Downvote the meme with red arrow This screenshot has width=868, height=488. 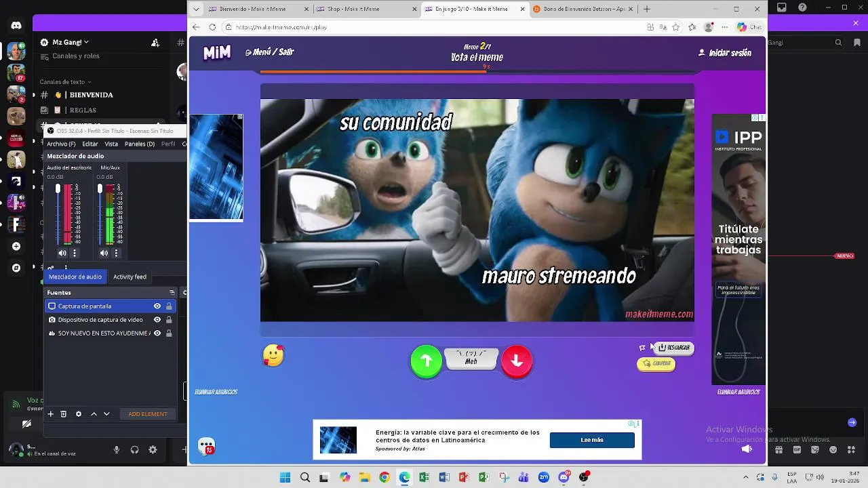coord(517,361)
